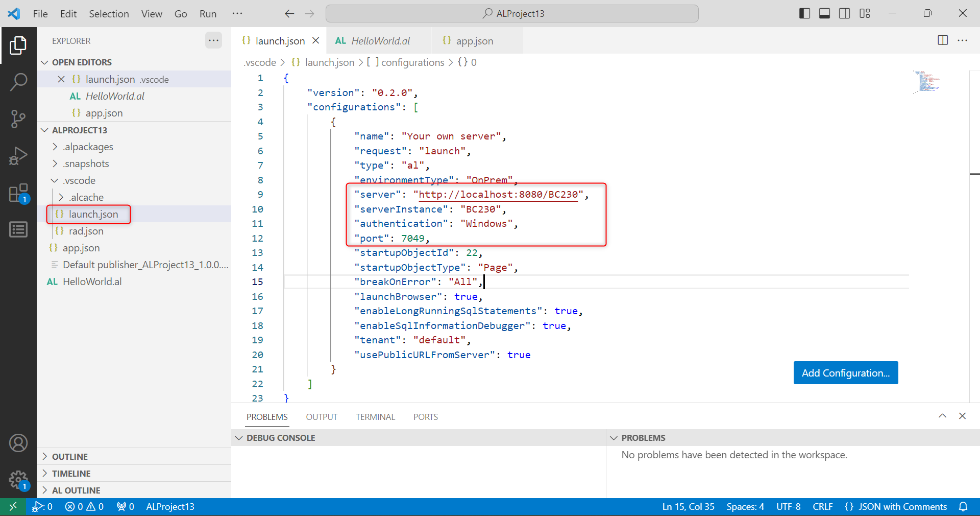980x516 pixels.
Task: Open the Run and Debug view
Action: coord(18,156)
